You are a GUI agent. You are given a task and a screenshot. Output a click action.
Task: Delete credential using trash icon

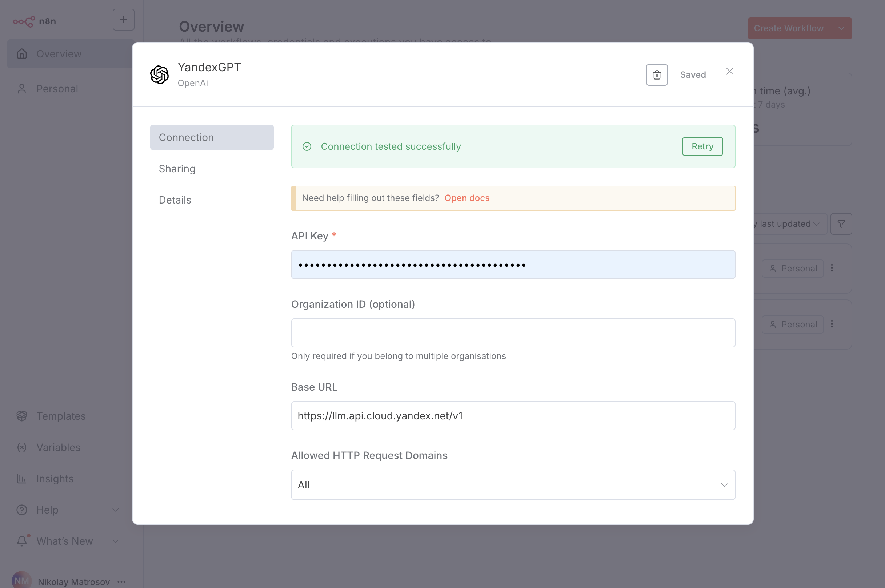(x=657, y=75)
